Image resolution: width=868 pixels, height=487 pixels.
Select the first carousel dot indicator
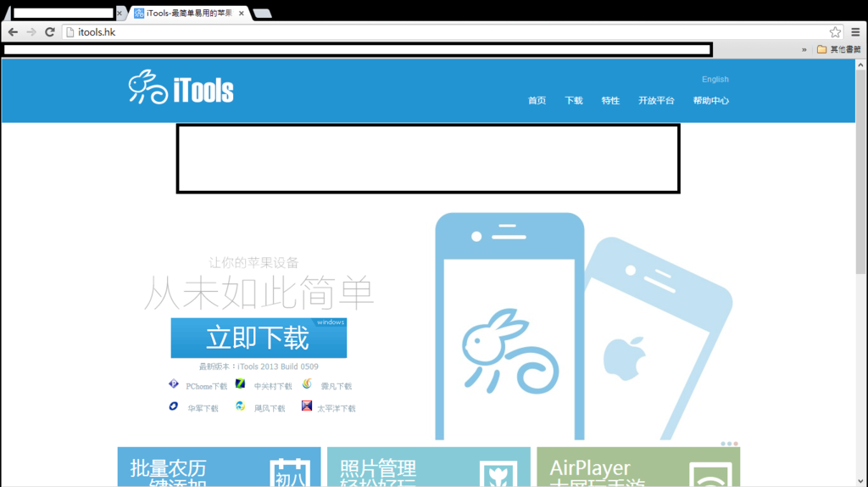tap(723, 444)
